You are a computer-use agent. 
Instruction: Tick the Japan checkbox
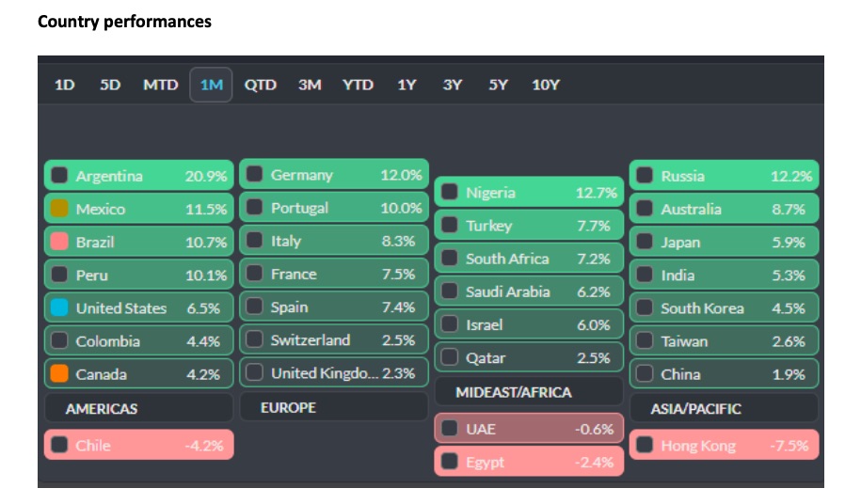[x=645, y=242]
